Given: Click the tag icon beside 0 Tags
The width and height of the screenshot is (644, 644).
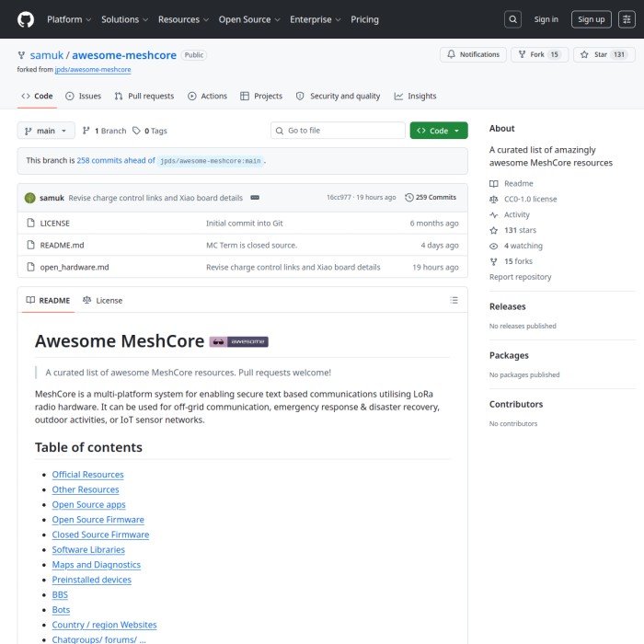Looking at the screenshot, I should [x=136, y=131].
